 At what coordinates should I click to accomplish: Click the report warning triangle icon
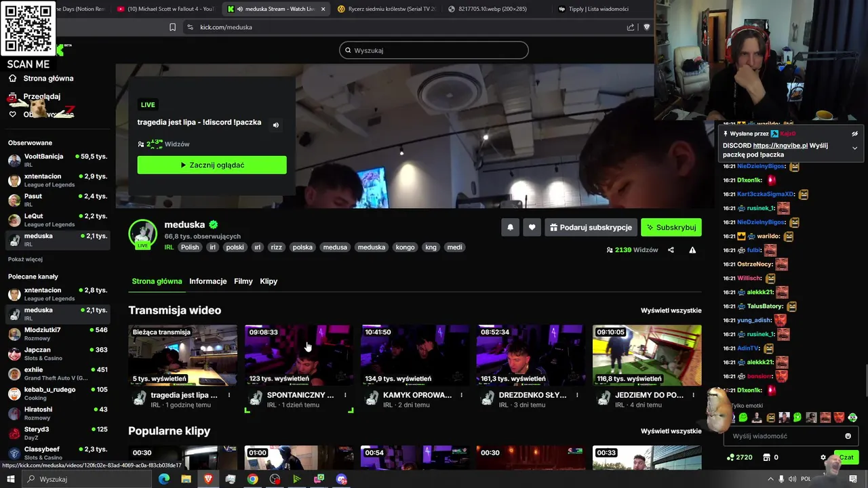tap(692, 250)
